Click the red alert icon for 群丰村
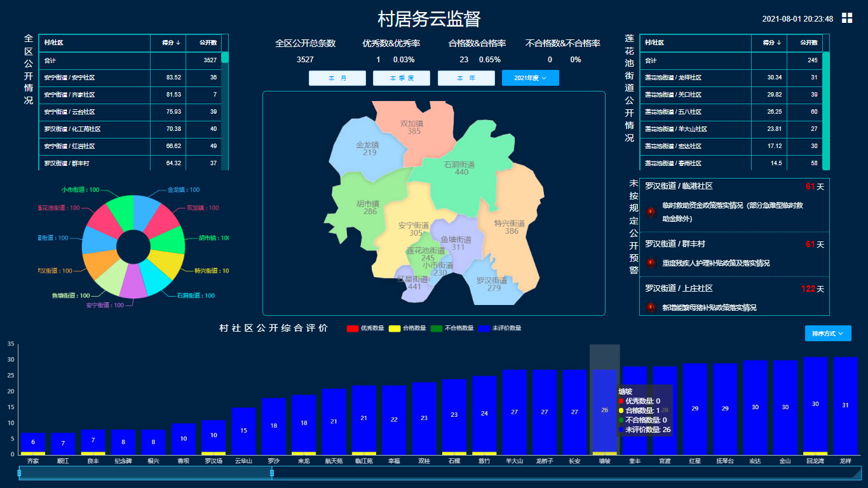The image size is (868, 488). coord(651,263)
